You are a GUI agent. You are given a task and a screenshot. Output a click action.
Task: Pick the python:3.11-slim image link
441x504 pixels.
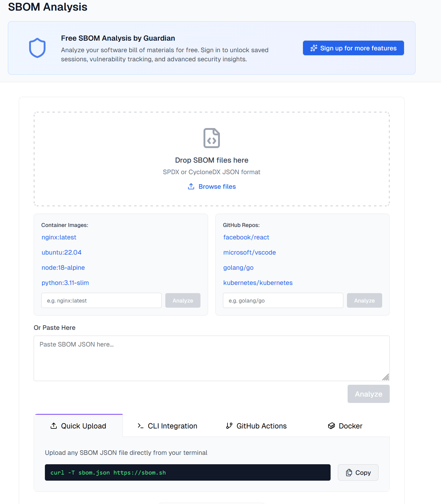coord(65,283)
